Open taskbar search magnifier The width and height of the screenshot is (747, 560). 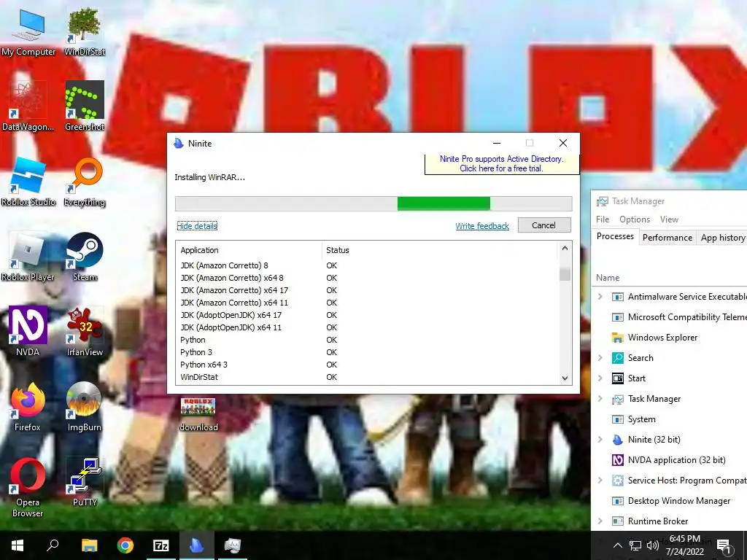pyautogui.click(x=53, y=545)
